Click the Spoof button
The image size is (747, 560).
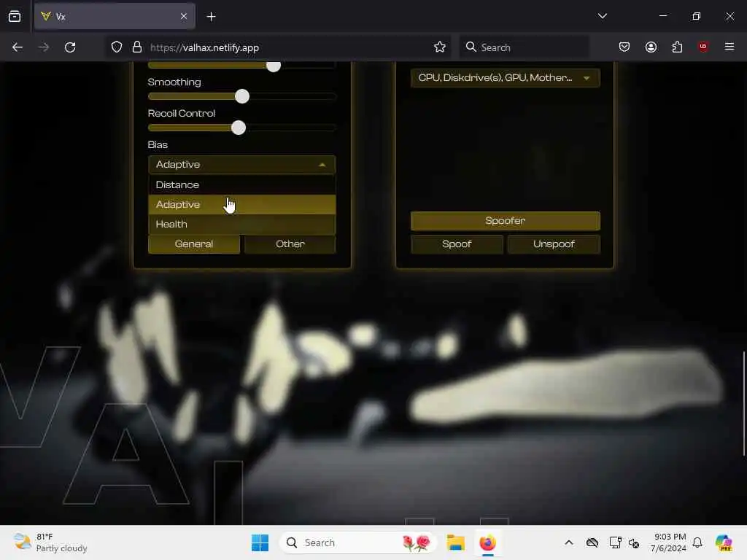click(457, 244)
